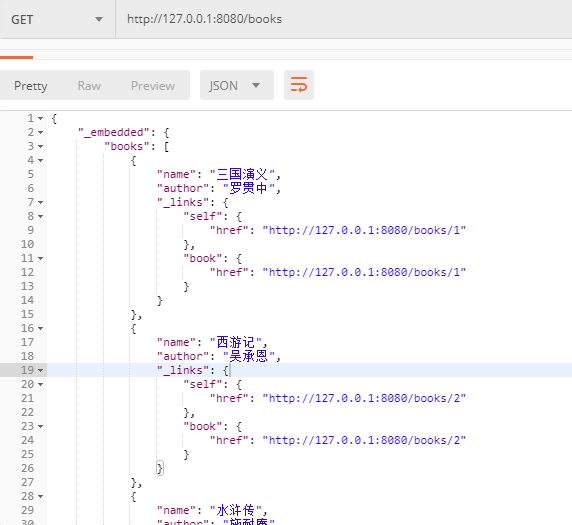572x525 pixels.
Task: Open the books/1 self href link
Action: (364, 230)
